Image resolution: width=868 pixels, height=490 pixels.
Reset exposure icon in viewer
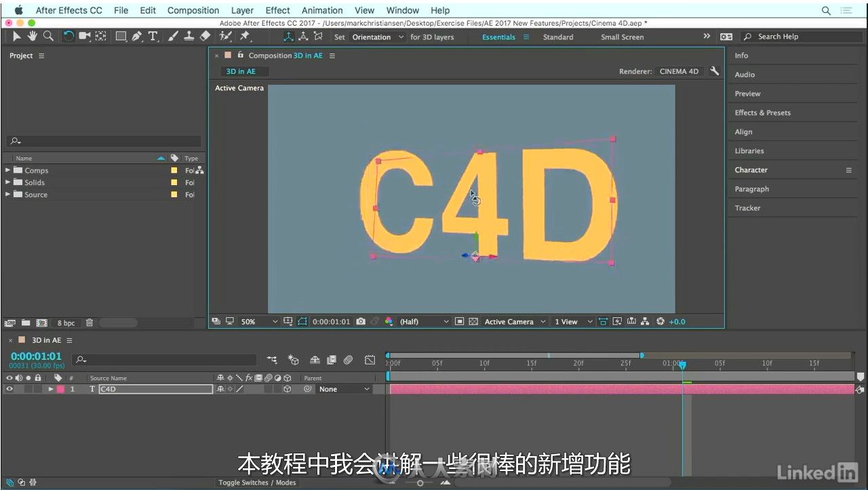tap(660, 321)
